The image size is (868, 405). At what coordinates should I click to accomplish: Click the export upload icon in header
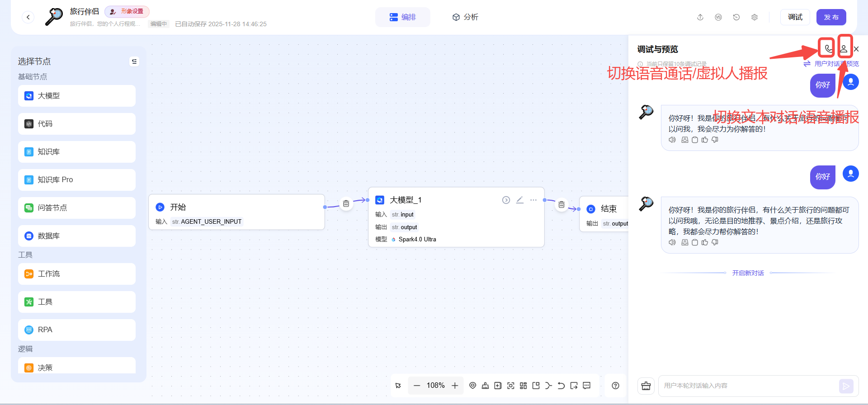(x=700, y=17)
